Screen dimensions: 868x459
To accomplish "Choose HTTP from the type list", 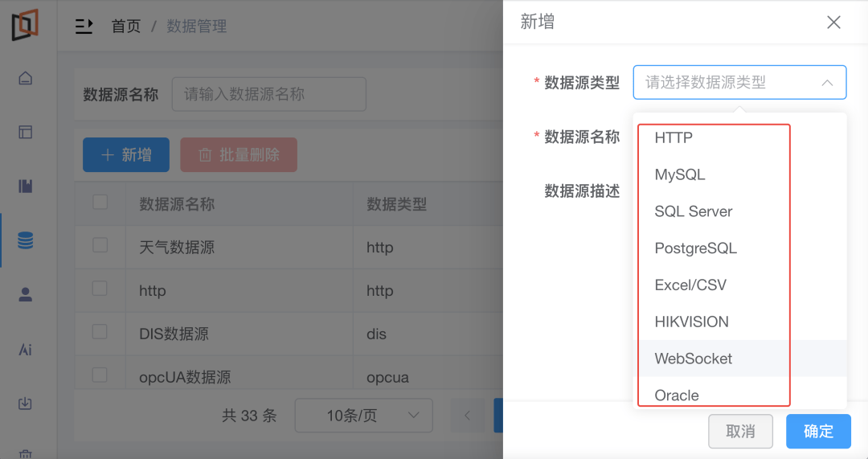I will pyautogui.click(x=739, y=137).
